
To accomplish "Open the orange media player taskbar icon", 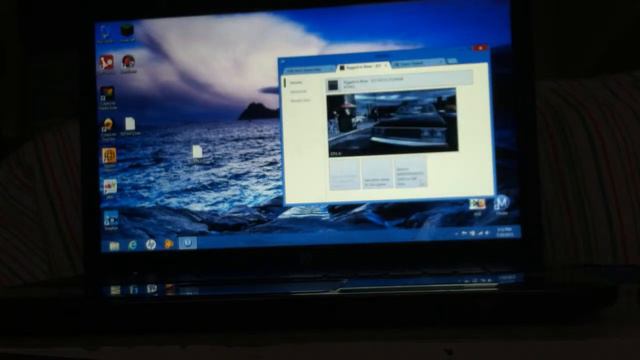I will point(169,244).
